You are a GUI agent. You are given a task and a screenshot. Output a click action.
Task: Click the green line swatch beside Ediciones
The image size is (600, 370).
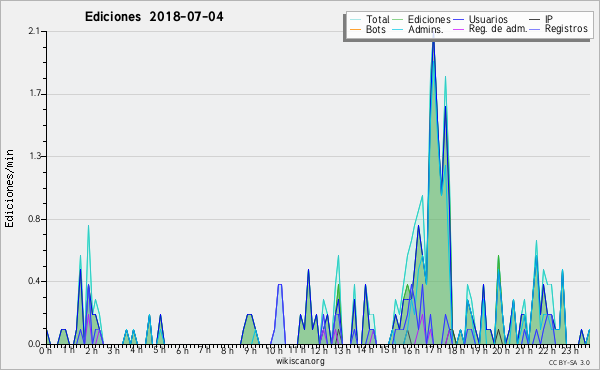click(x=398, y=20)
